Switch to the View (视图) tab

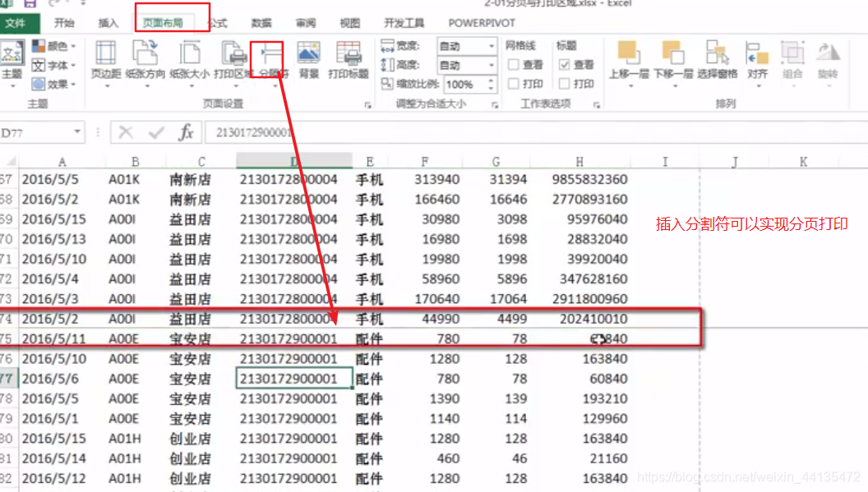pyautogui.click(x=350, y=23)
